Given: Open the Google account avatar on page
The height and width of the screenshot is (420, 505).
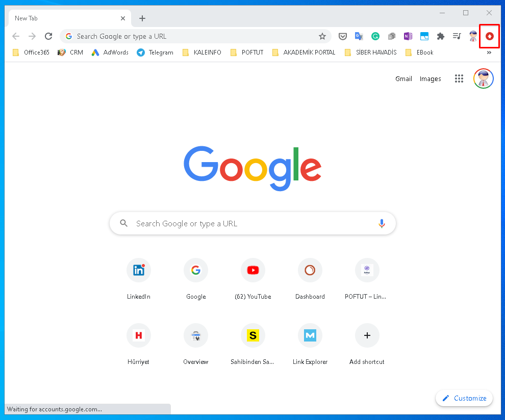Looking at the screenshot, I should [x=484, y=78].
